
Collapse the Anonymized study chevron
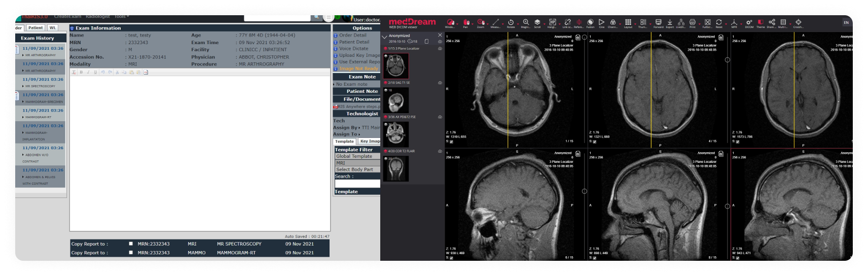point(384,36)
